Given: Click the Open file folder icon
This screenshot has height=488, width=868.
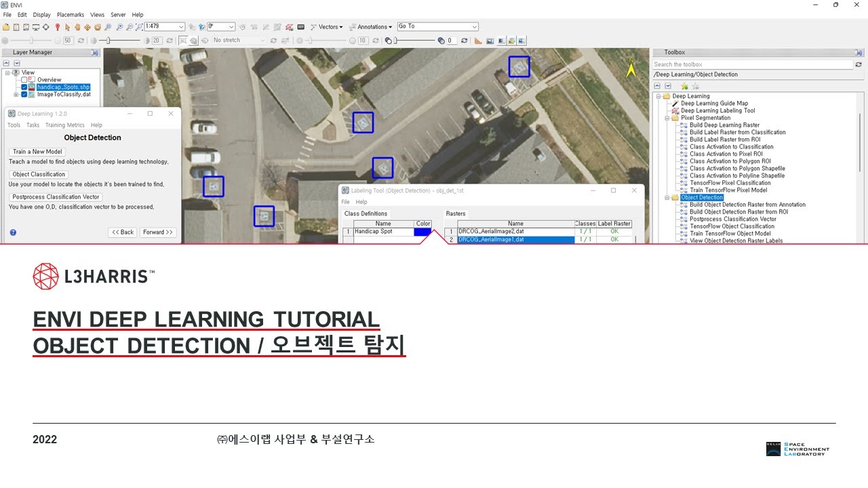Looking at the screenshot, I should tap(7, 27).
